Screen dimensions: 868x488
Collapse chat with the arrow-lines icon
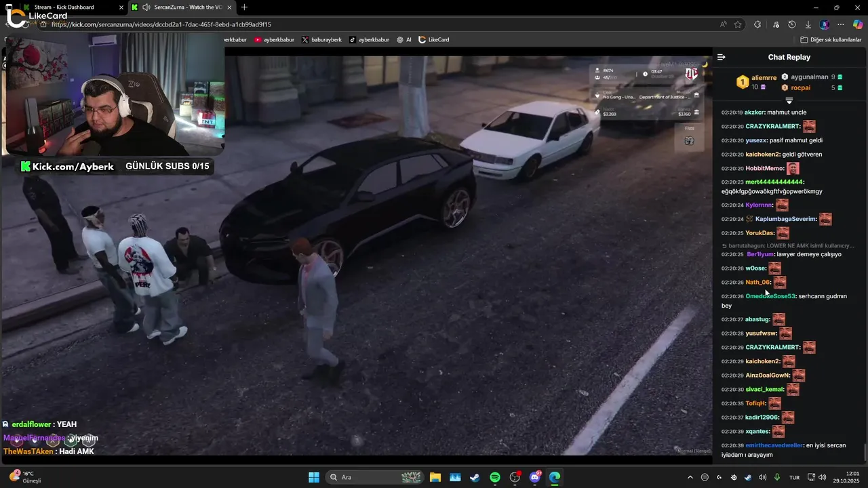click(x=721, y=58)
